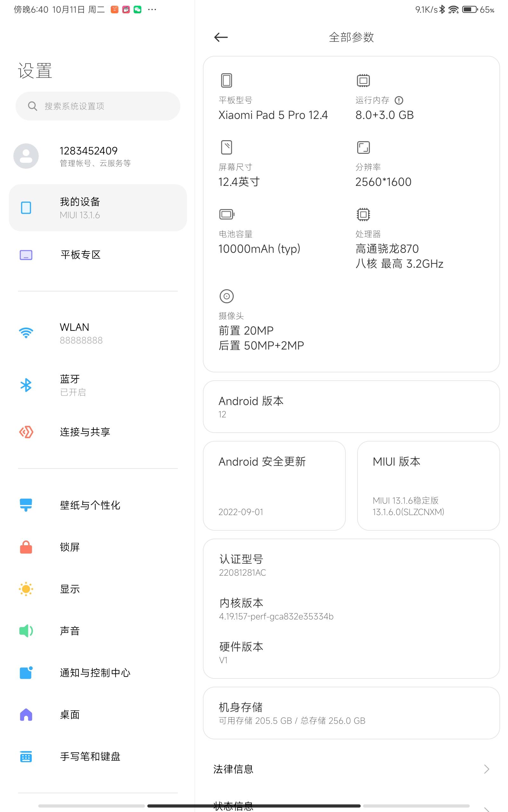Tap the info icon beside 运行内存
This screenshot has width=508, height=812.
399,100
